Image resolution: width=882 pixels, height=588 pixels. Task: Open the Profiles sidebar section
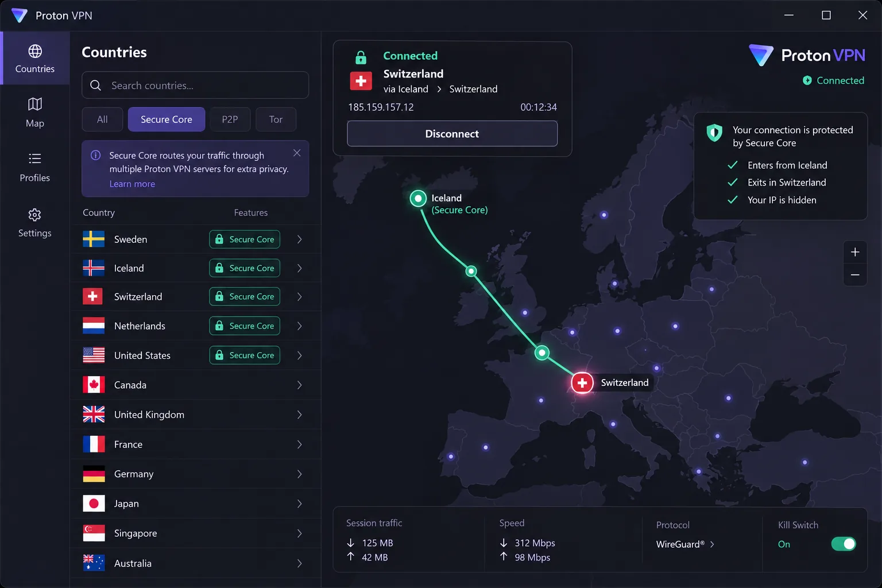click(35, 167)
